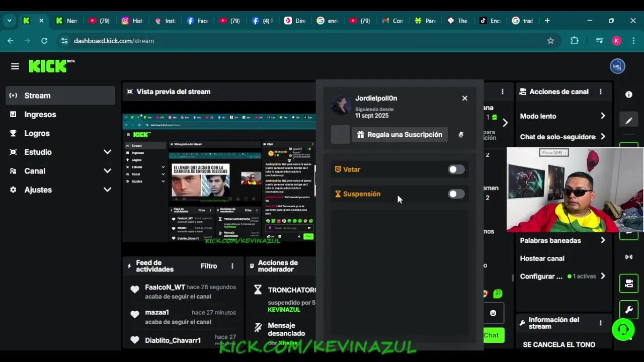View site information icon in address bar

[64, 41]
